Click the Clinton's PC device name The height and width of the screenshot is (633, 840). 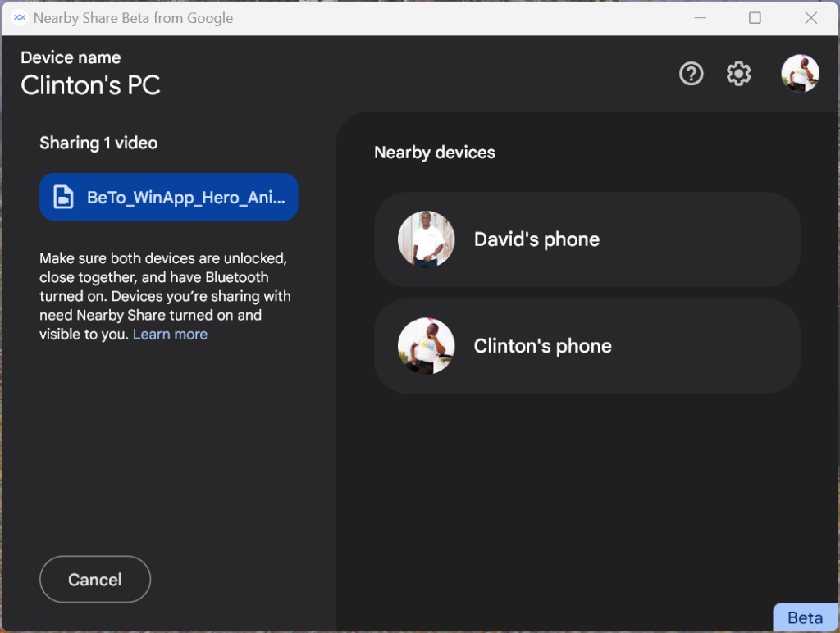click(90, 84)
